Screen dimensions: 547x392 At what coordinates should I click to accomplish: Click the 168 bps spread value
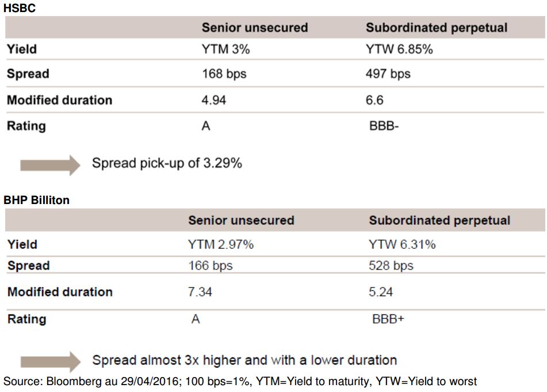[x=224, y=74]
